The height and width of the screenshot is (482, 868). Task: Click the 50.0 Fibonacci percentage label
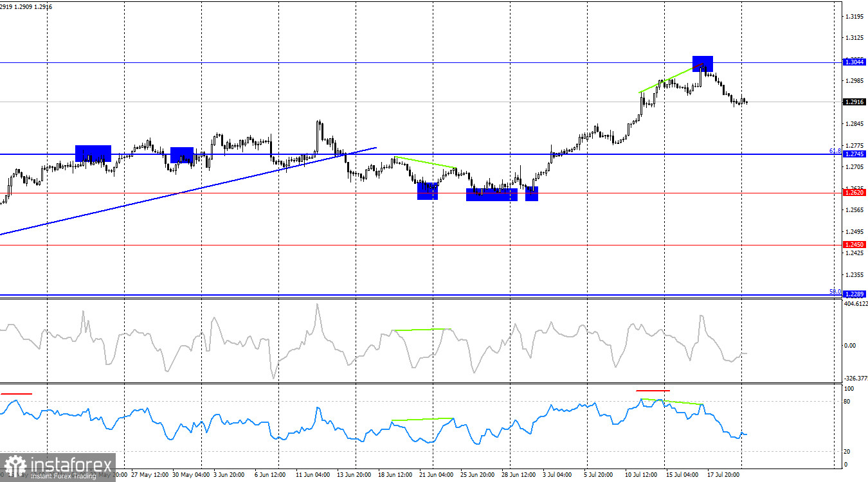pos(835,291)
